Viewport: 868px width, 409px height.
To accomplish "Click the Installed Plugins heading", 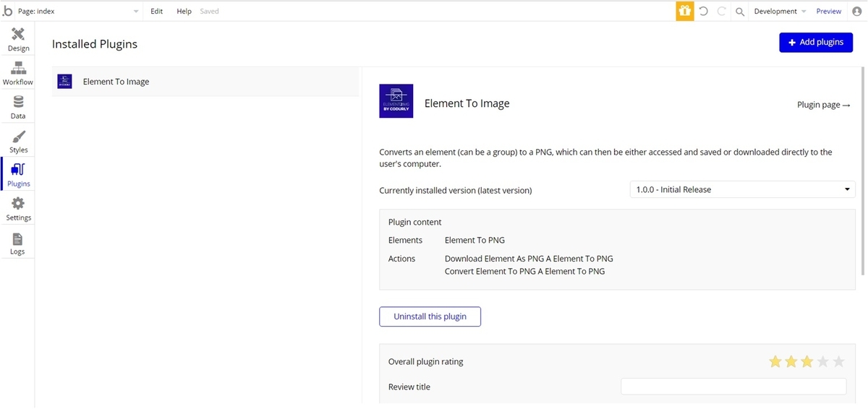I will pyautogui.click(x=95, y=44).
